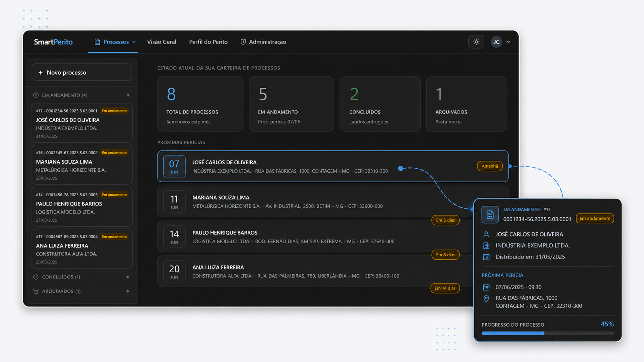Open the user menu chevron beside JC
The height and width of the screenshot is (362, 644).
point(508,42)
